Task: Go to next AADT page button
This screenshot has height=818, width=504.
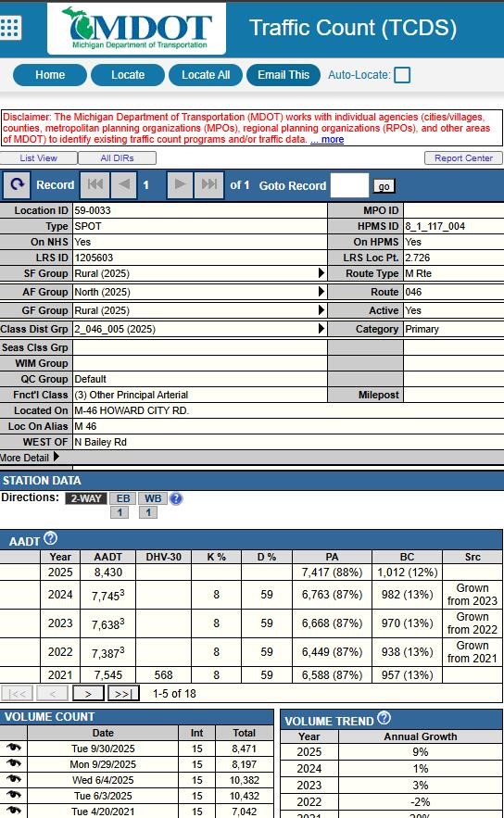Action: (x=88, y=693)
